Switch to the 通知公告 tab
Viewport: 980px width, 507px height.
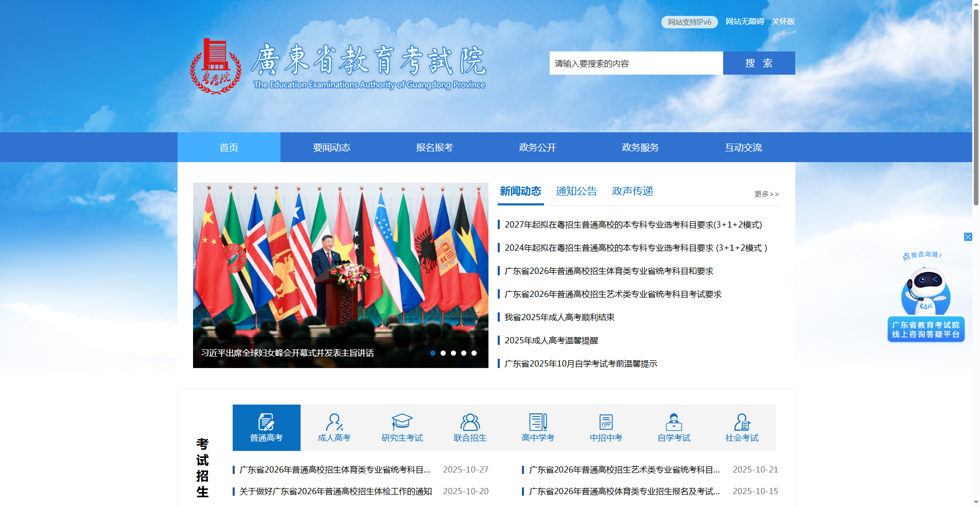(x=576, y=191)
